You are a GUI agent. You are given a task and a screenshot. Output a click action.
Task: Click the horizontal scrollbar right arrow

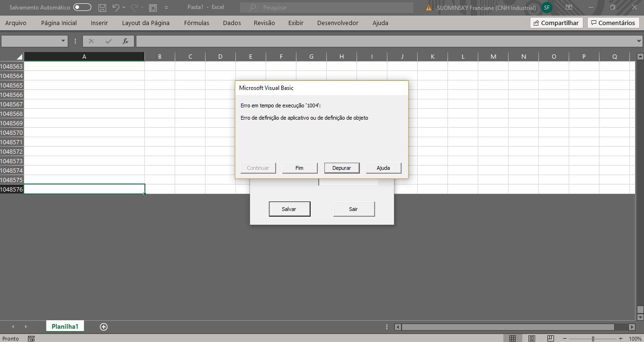(632, 327)
